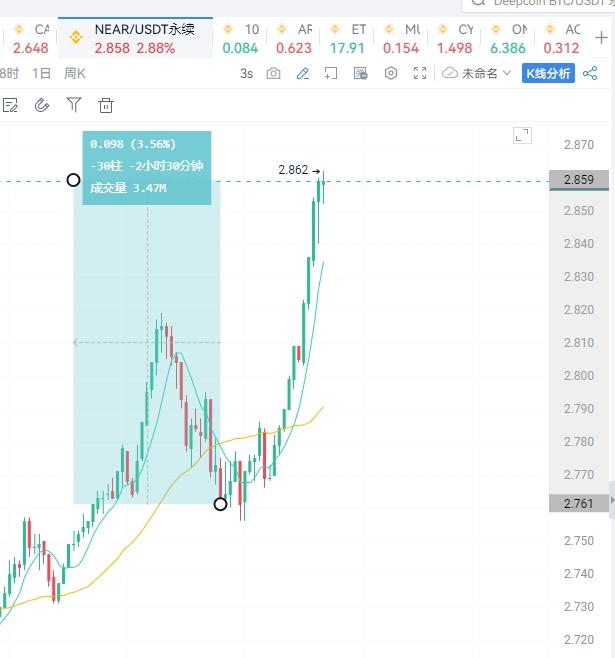The height and width of the screenshot is (658, 615).
Task: Switch to the ET ticker tab
Action: [x=347, y=39]
